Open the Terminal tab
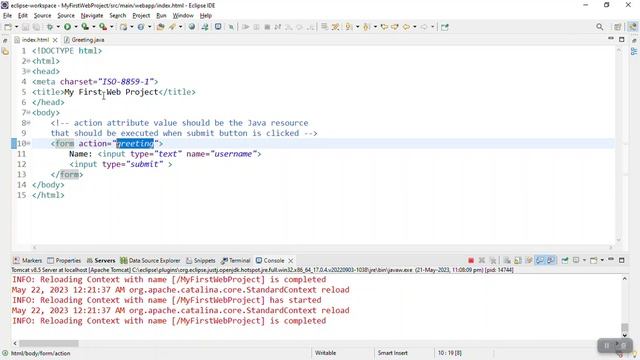 pyautogui.click(x=236, y=260)
